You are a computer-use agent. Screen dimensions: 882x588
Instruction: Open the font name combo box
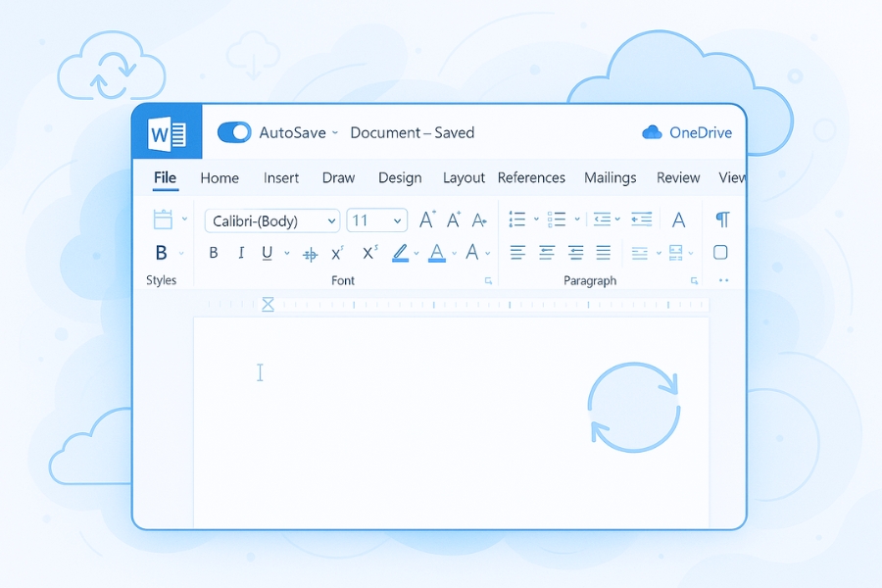coord(270,220)
